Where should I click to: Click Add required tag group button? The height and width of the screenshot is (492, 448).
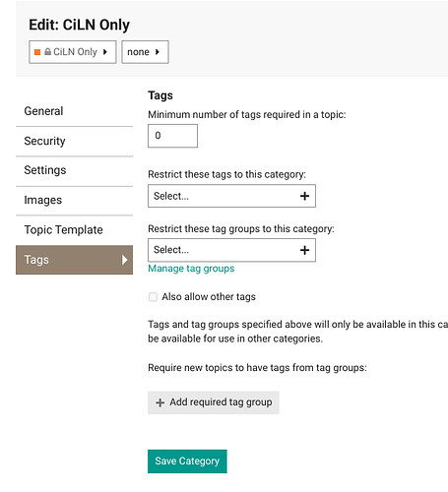pyautogui.click(x=214, y=402)
